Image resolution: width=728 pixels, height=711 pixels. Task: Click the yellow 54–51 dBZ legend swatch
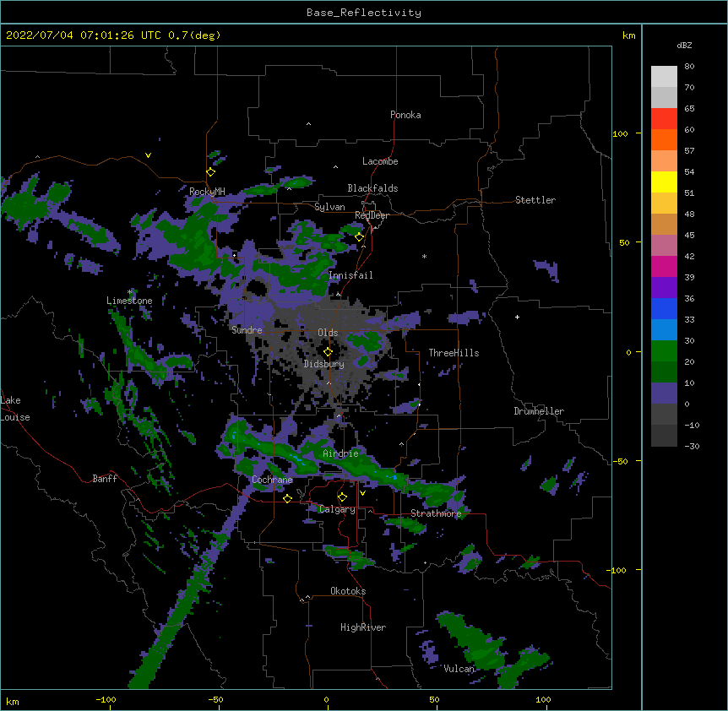coord(664,182)
